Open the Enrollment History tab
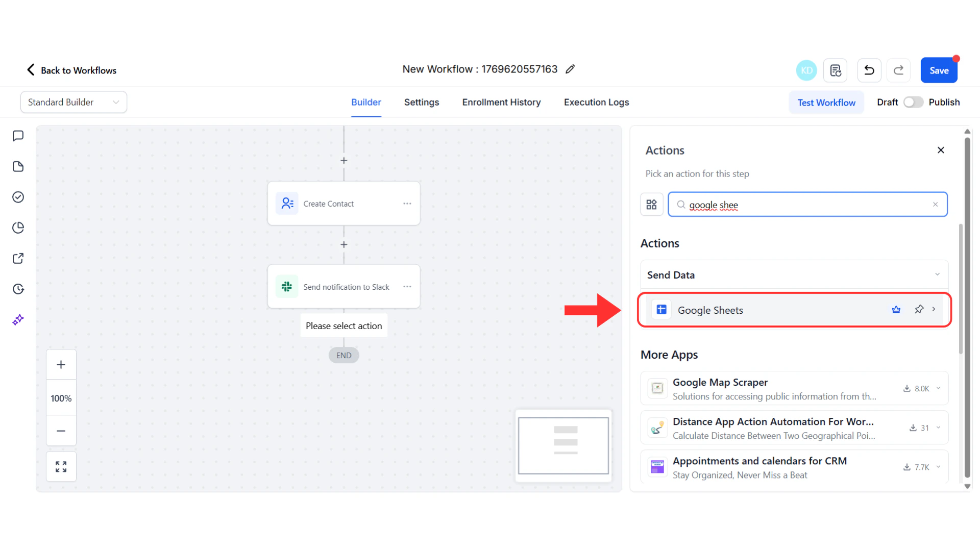Viewport: 980px width, 551px height. 501,102
